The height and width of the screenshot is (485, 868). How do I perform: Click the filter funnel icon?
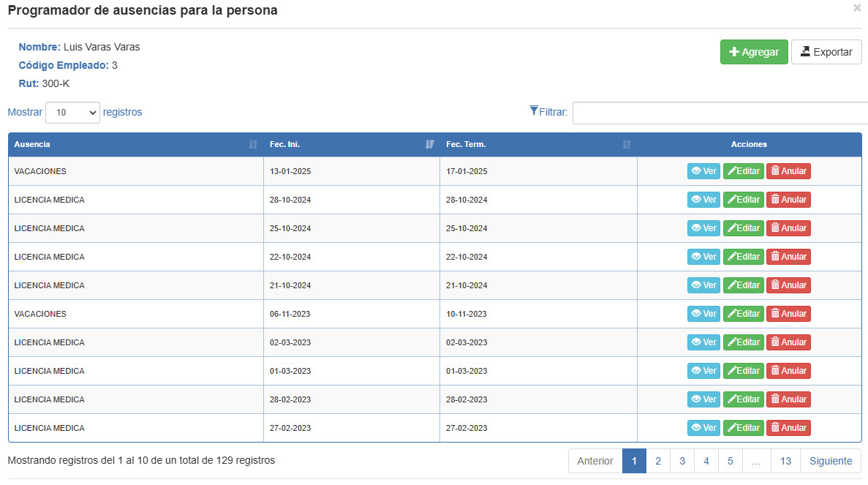click(534, 110)
